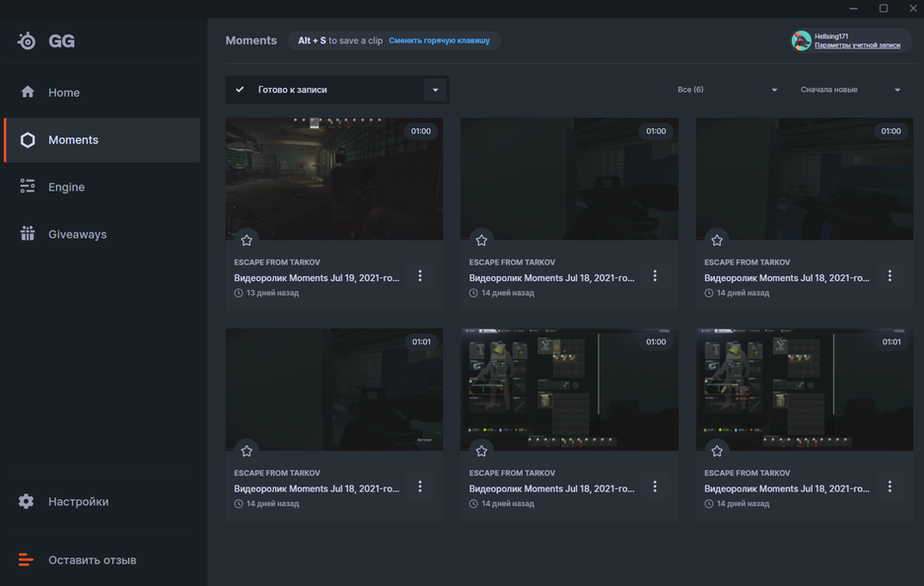The width and height of the screenshot is (924, 586).
Task: Star the dark 01:01 gameplay clip
Action: tap(247, 451)
